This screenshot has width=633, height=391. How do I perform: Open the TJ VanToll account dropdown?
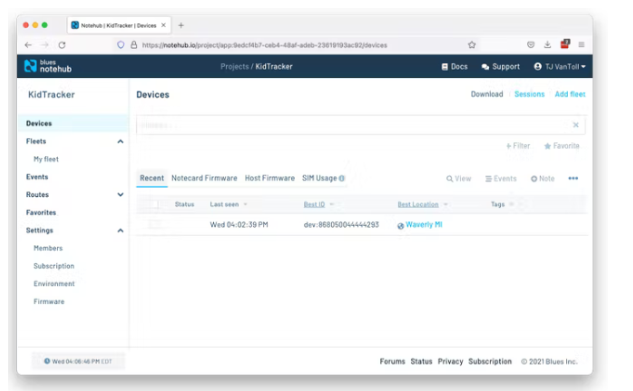(560, 67)
